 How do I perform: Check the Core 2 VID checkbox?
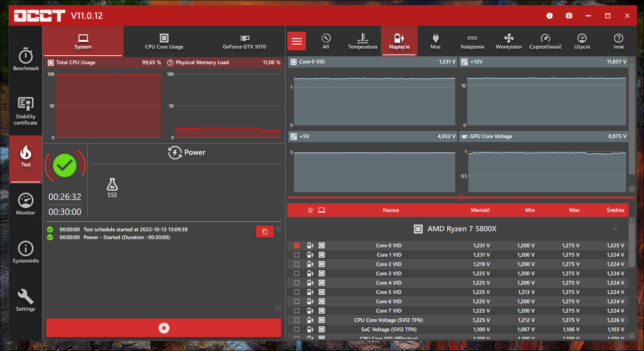[x=296, y=264]
